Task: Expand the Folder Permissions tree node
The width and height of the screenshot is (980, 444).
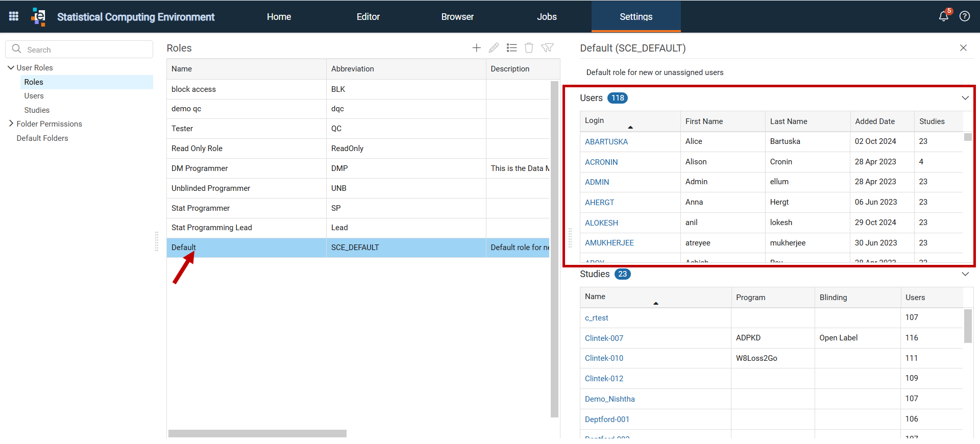Action: (x=11, y=124)
